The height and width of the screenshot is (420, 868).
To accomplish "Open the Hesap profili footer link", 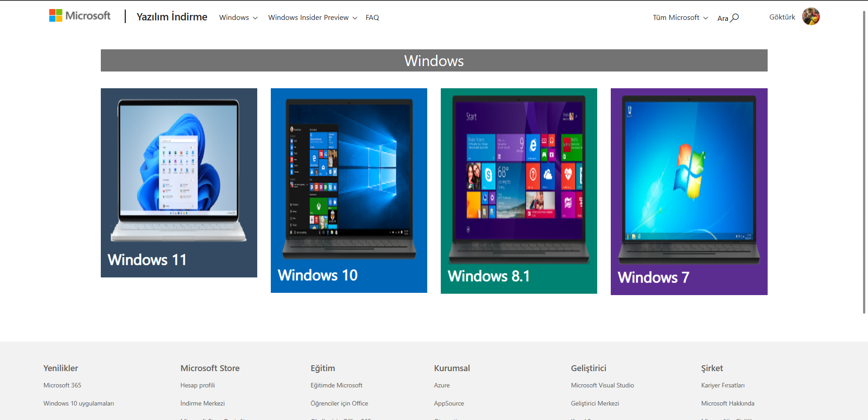I will coord(198,385).
